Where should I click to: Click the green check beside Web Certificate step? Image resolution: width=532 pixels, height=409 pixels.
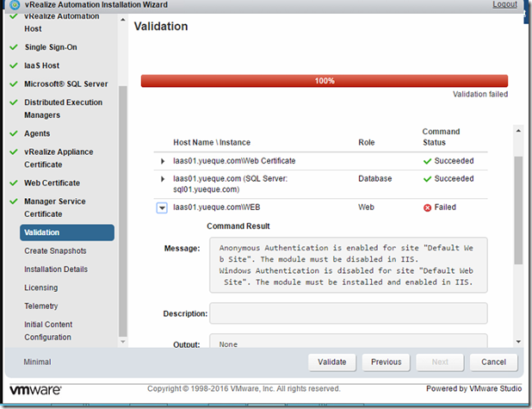coord(14,183)
